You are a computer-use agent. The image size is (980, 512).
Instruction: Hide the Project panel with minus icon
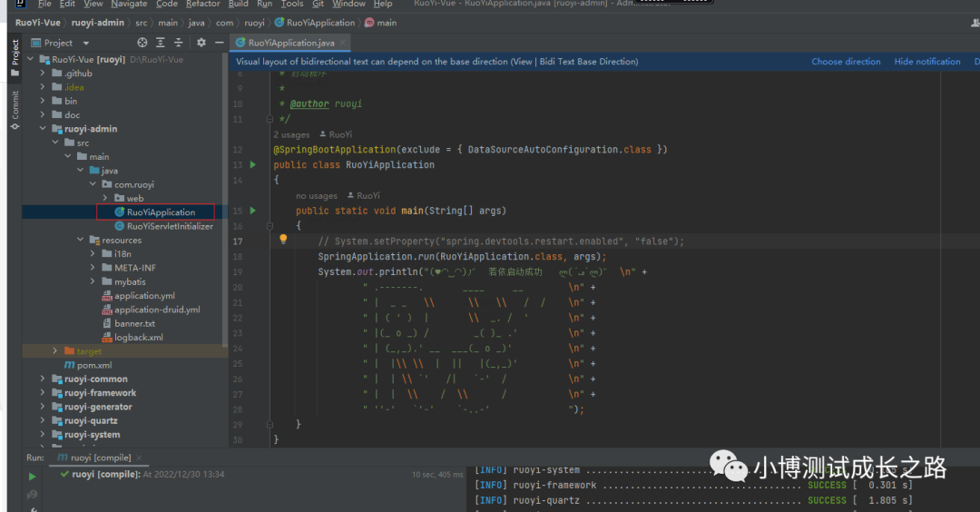[219, 43]
